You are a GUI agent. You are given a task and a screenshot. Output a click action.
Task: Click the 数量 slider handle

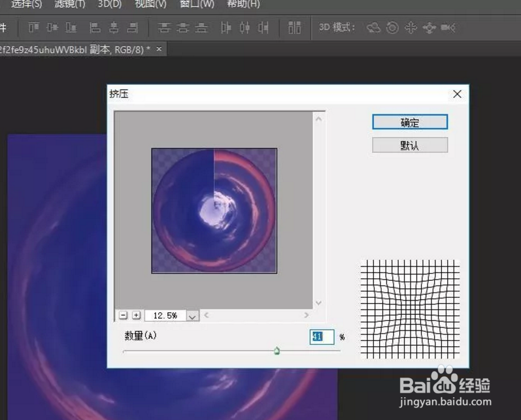(277, 351)
